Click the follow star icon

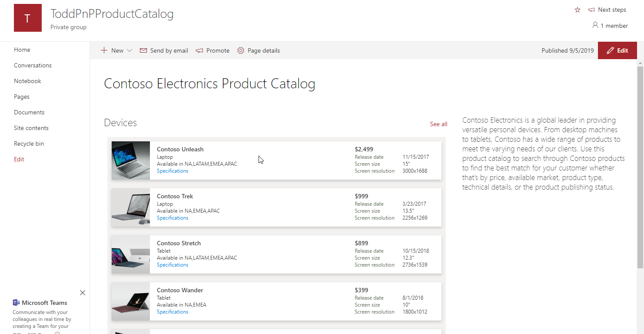pos(578,10)
